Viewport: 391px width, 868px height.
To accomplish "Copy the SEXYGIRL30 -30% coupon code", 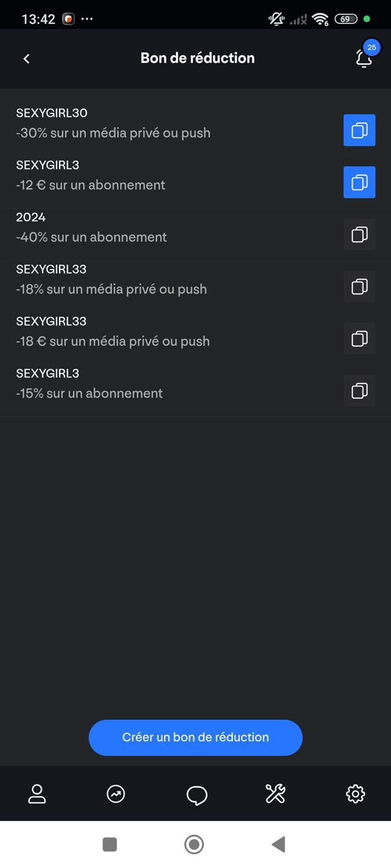I will (359, 130).
